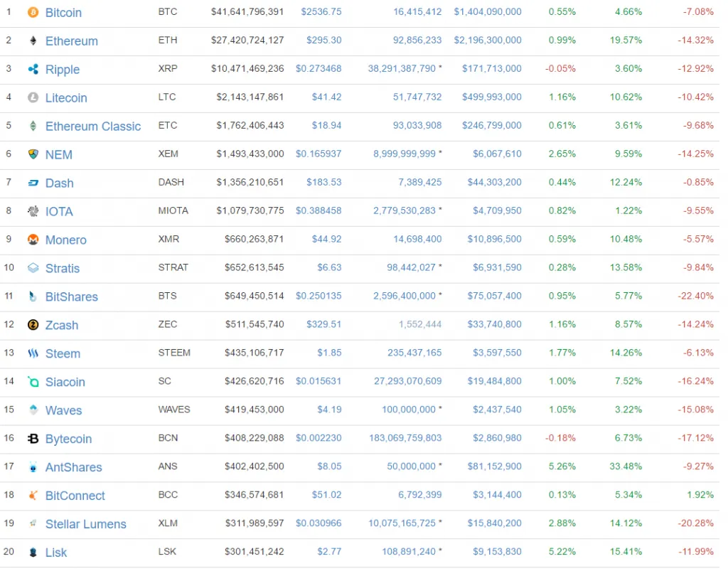Visit the Stellar Lumens name link
The height and width of the screenshot is (571, 728).
pyautogui.click(x=85, y=524)
